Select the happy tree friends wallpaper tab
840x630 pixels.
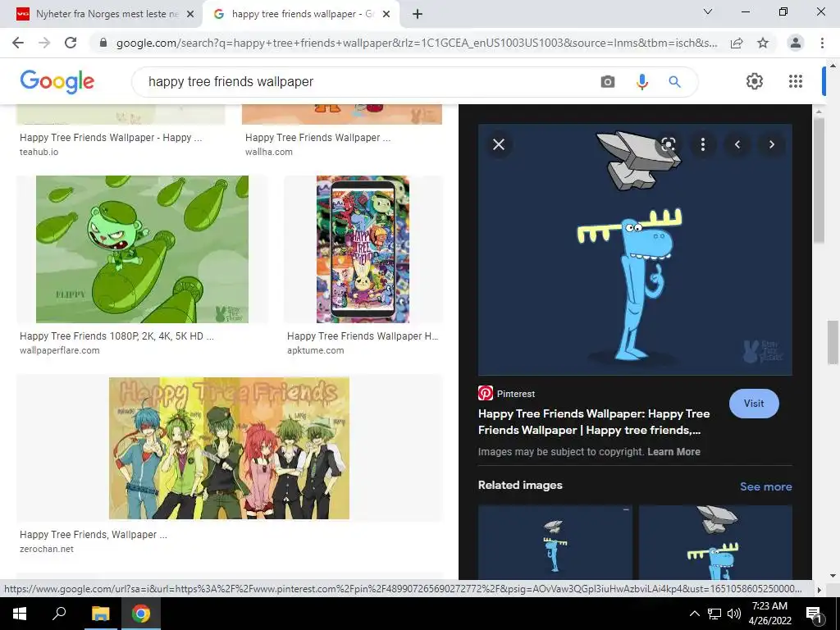[301, 14]
